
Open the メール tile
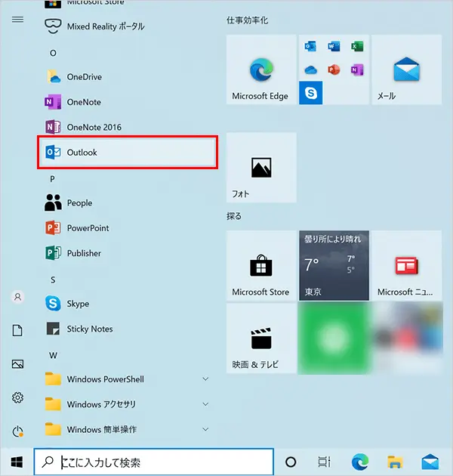click(407, 70)
